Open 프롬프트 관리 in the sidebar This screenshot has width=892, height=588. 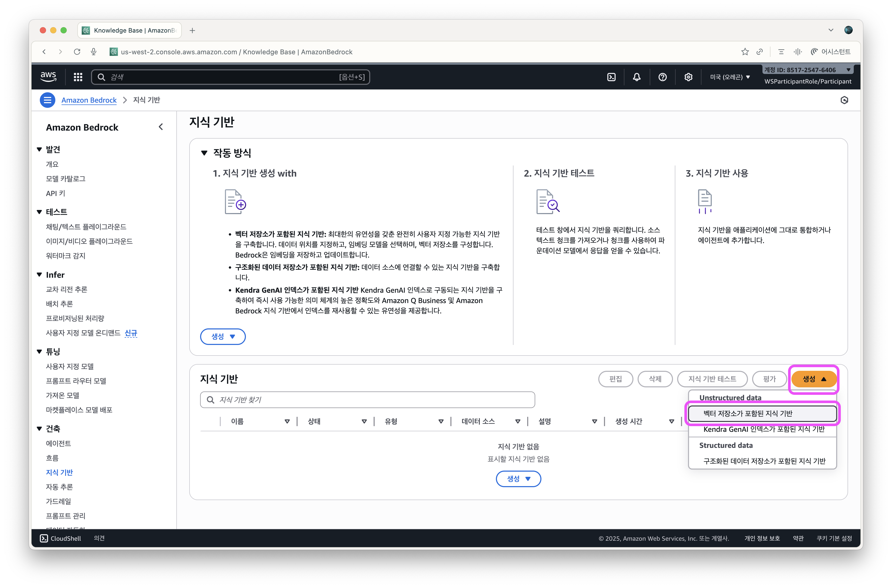[66, 516]
